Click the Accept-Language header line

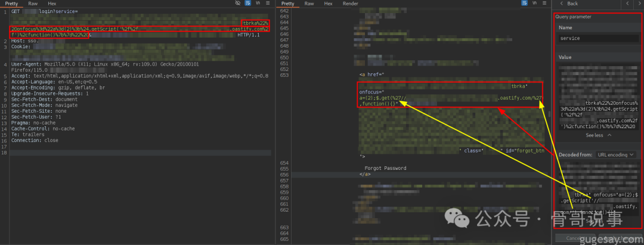tap(54, 82)
